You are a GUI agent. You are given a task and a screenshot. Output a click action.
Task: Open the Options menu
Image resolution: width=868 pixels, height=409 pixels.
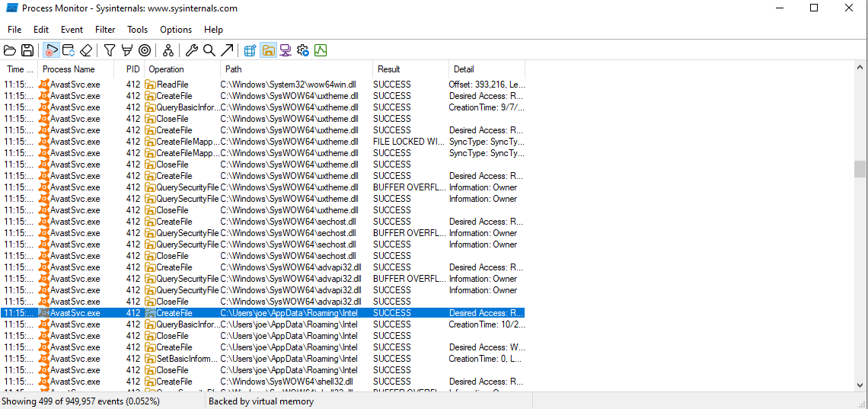pyautogui.click(x=176, y=30)
